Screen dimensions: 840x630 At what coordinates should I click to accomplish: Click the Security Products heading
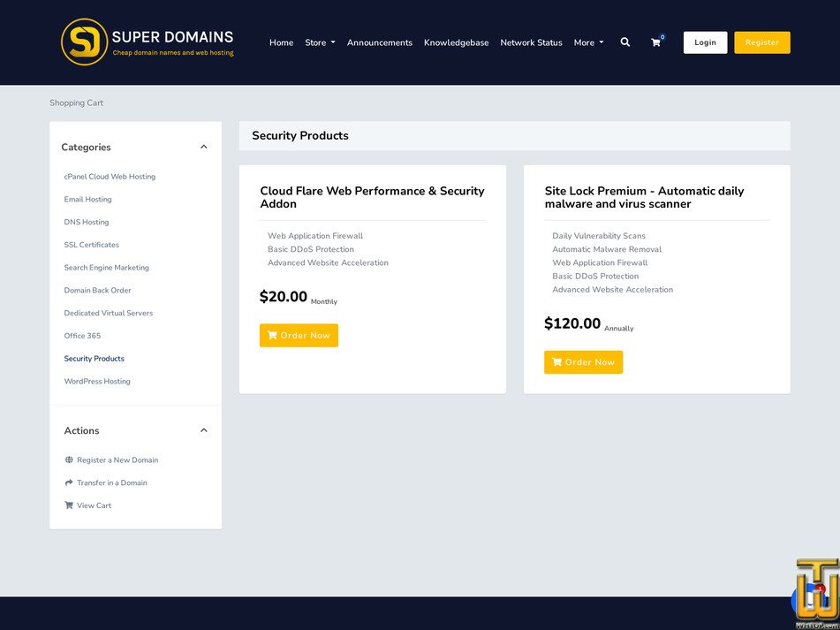pyautogui.click(x=300, y=135)
